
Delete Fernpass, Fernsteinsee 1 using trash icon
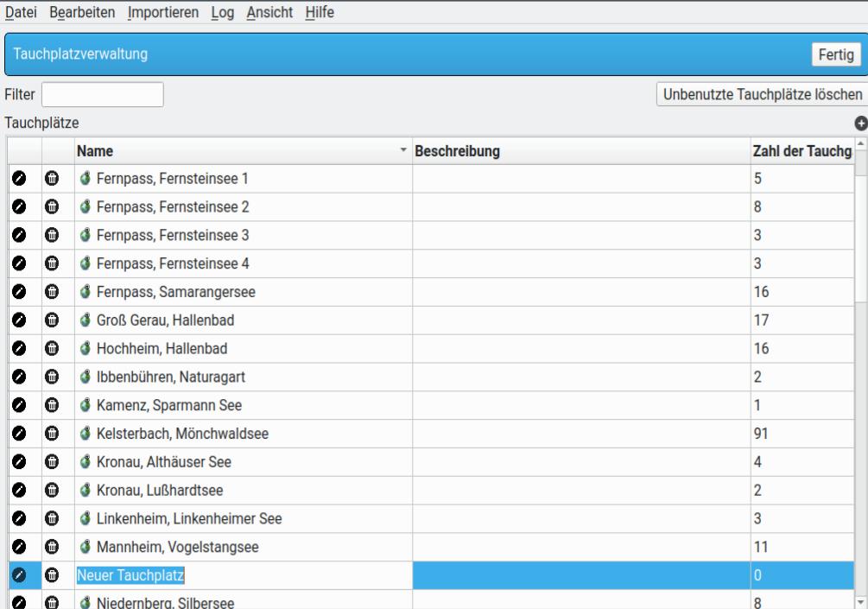coord(52,179)
